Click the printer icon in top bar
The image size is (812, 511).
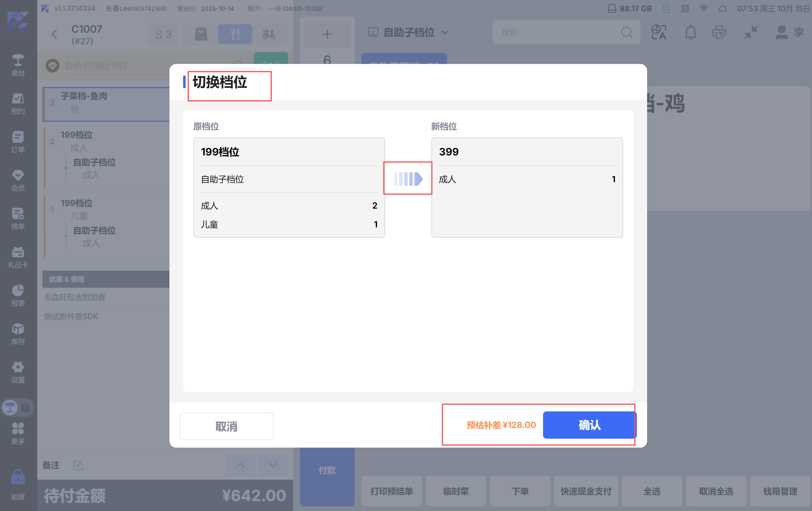[719, 33]
